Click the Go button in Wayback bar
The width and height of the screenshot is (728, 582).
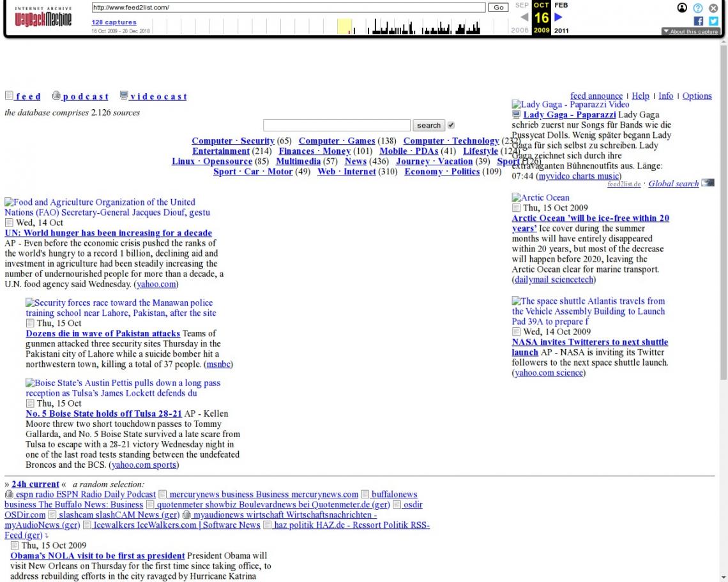pos(498,8)
